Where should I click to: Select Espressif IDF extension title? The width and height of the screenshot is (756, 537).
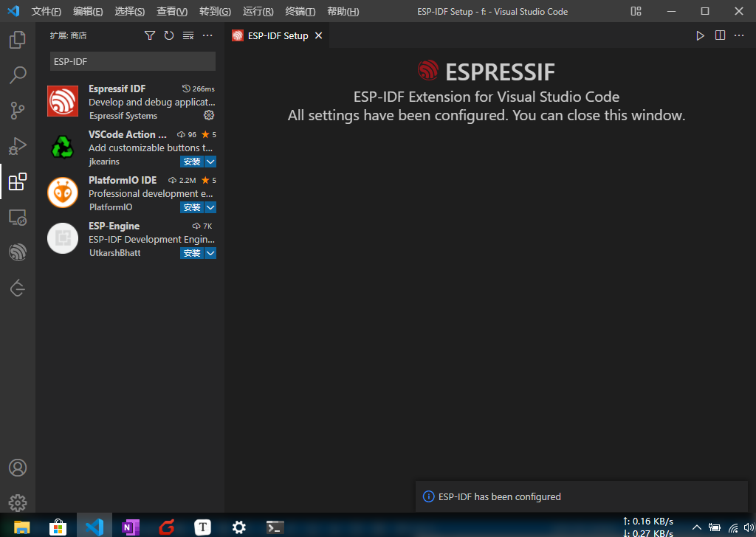point(117,89)
